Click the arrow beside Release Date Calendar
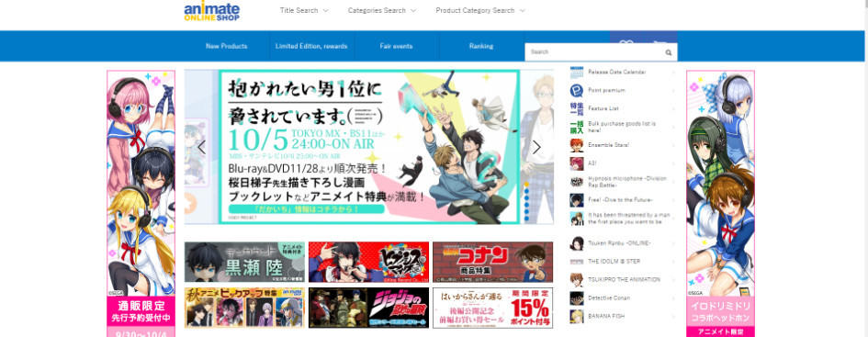 pos(673,72)
